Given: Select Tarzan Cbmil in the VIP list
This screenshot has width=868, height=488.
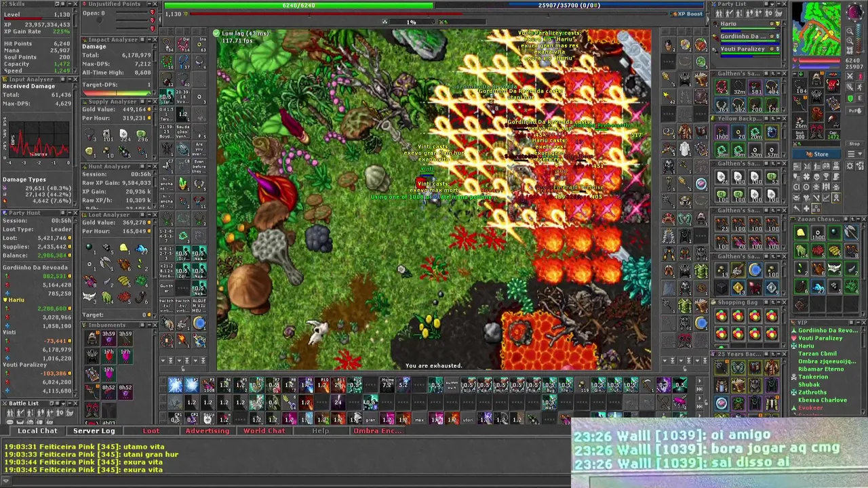Looking at the screenshot, I should coord(818,354).
